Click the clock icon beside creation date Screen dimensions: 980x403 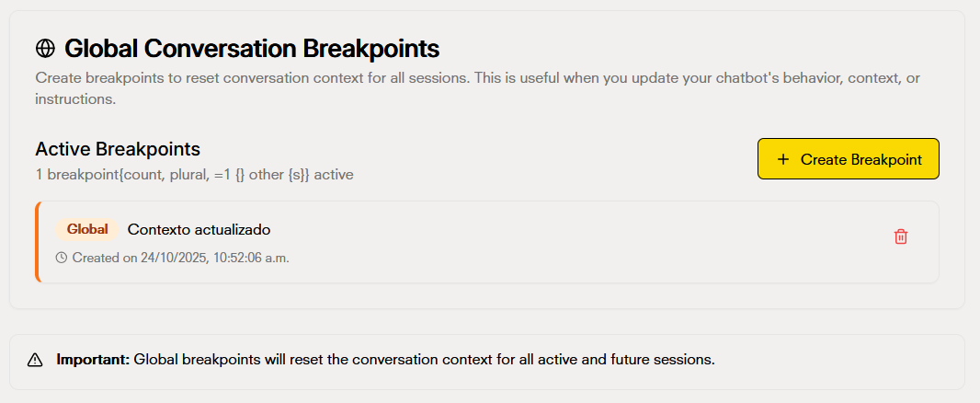pos(62,258)
